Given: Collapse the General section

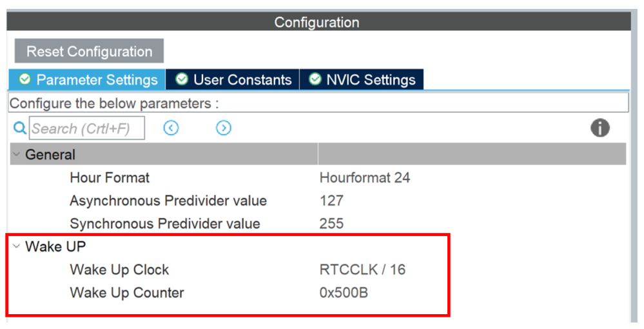Looking at the screenshot, I should coord(17,155).
